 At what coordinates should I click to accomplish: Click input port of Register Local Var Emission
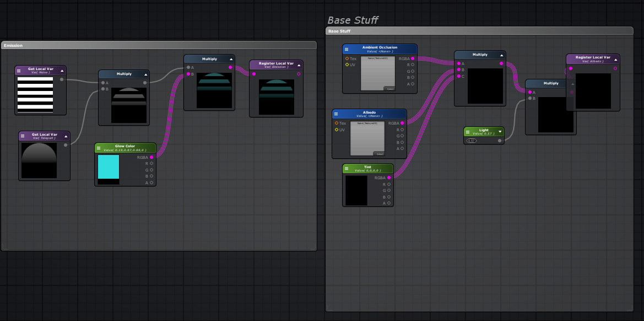point(254,74)
